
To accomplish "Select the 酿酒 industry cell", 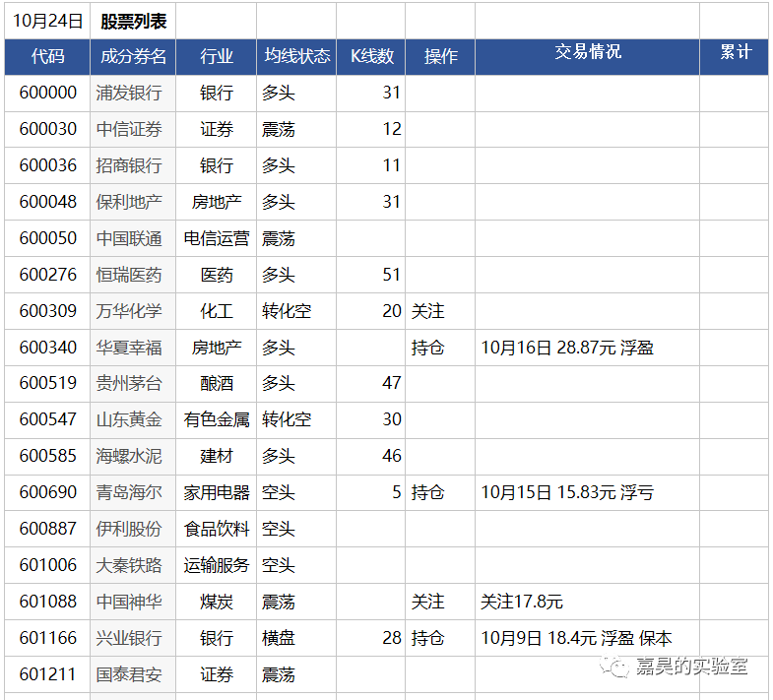I will tap(216, 384).
